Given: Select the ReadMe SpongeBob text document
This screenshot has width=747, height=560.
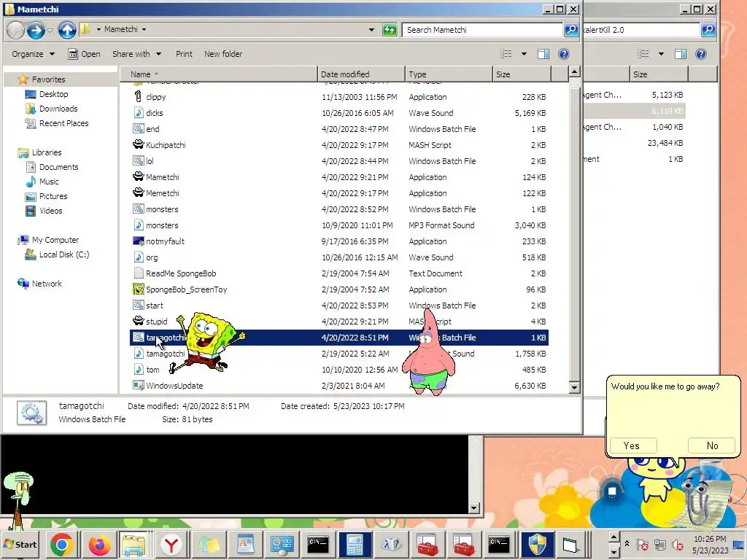Looking at the screenshot, I should [338, 273].
